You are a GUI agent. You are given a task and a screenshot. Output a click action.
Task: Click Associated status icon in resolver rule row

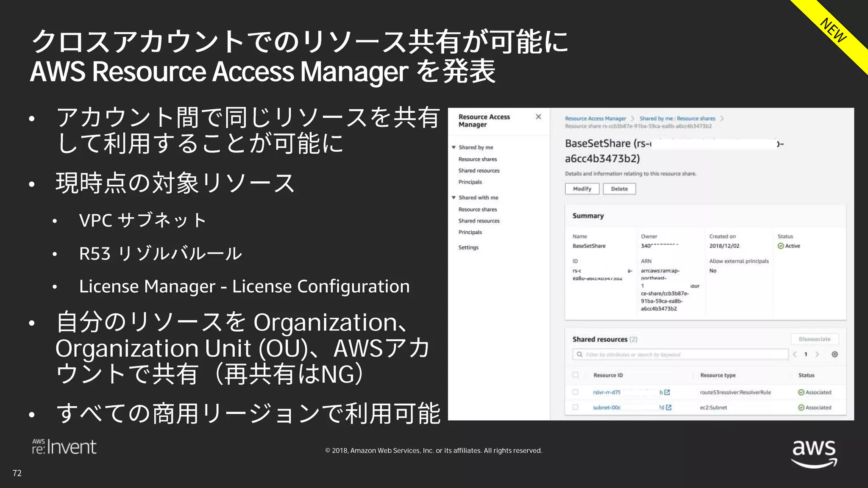801,392
